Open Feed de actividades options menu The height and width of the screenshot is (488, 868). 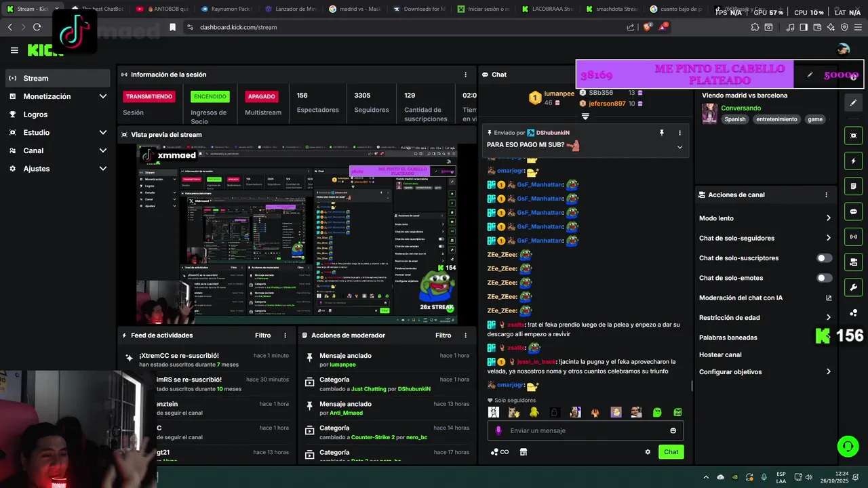point(285,335)
